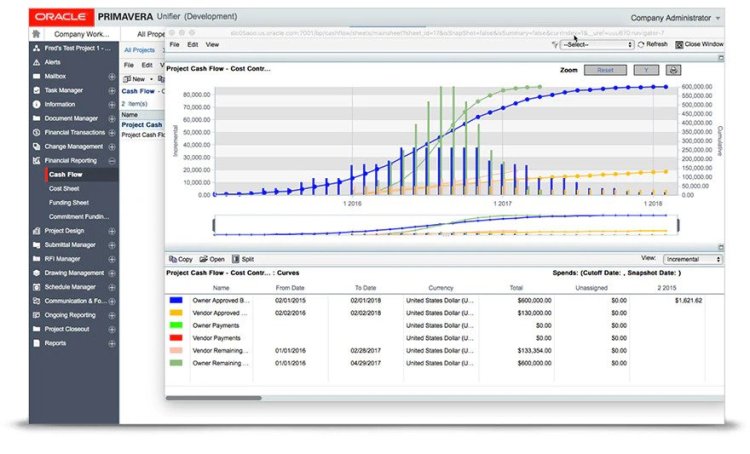Click the blue Owner Approved color swatch
Screen dimensions: 750x454
177,299
